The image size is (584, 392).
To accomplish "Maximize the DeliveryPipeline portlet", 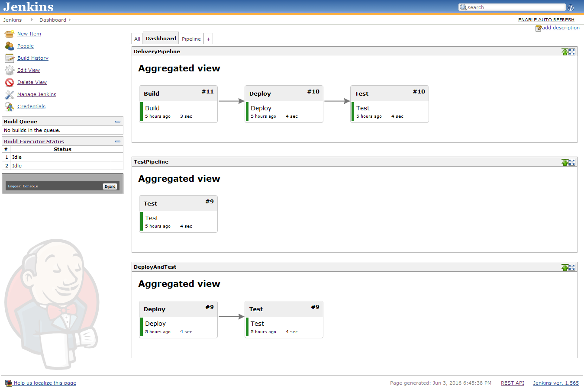I will point(572,52).
